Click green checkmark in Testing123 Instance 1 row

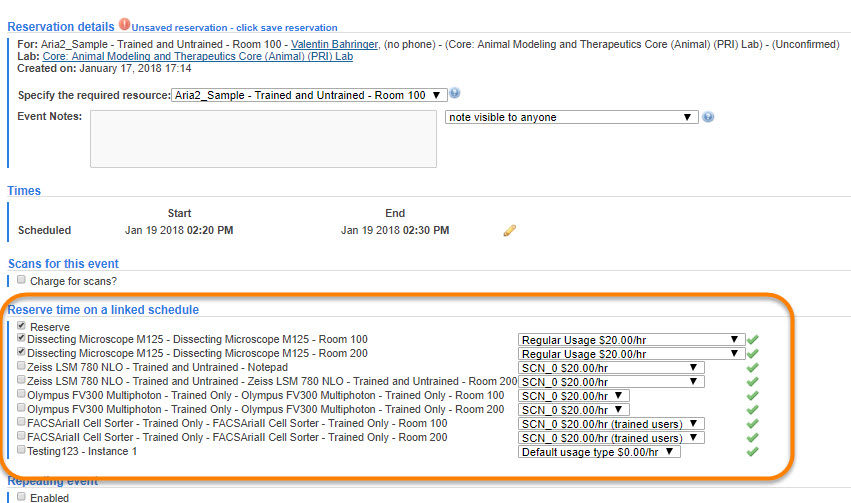click(x=753, y=452)
